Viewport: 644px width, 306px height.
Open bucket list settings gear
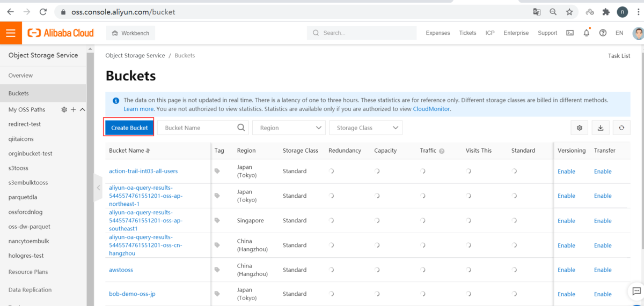pyautogui.click(x=580, y=128)
